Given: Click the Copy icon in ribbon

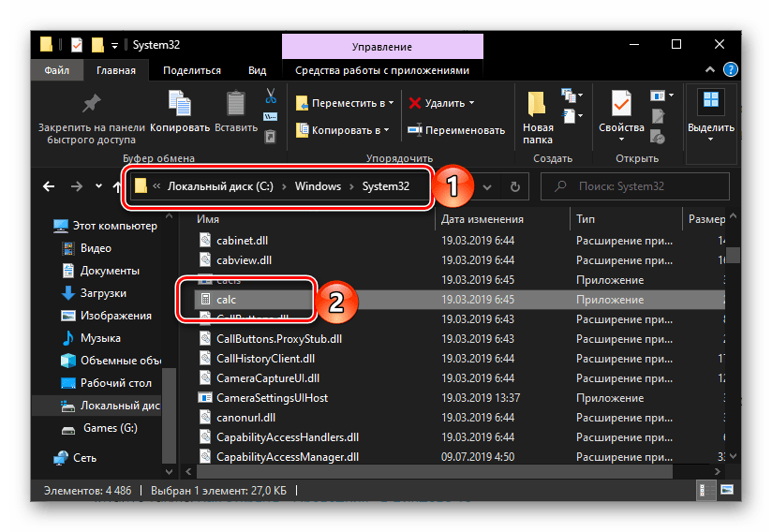Looking at the screenshot, I should (179, 103).
